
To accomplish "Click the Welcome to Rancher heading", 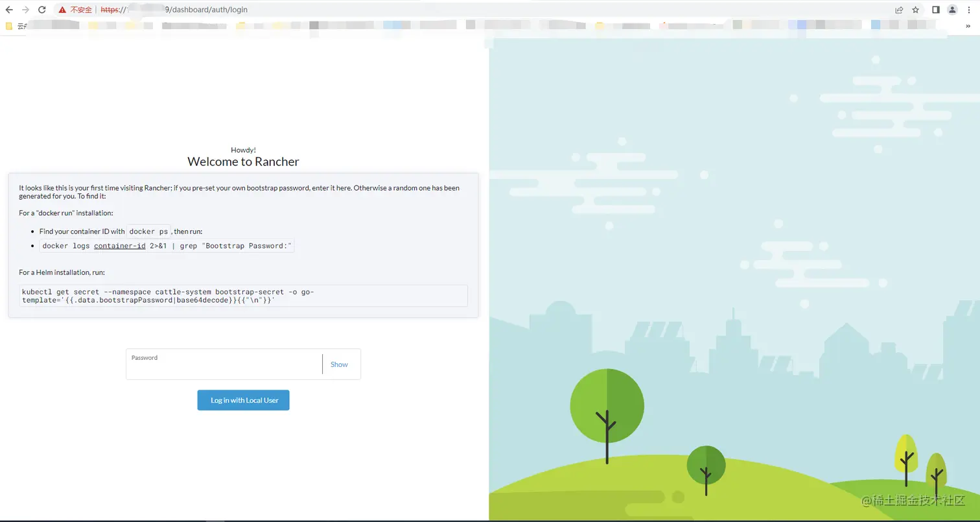I will pyautogui.click(x=243, y=161).
